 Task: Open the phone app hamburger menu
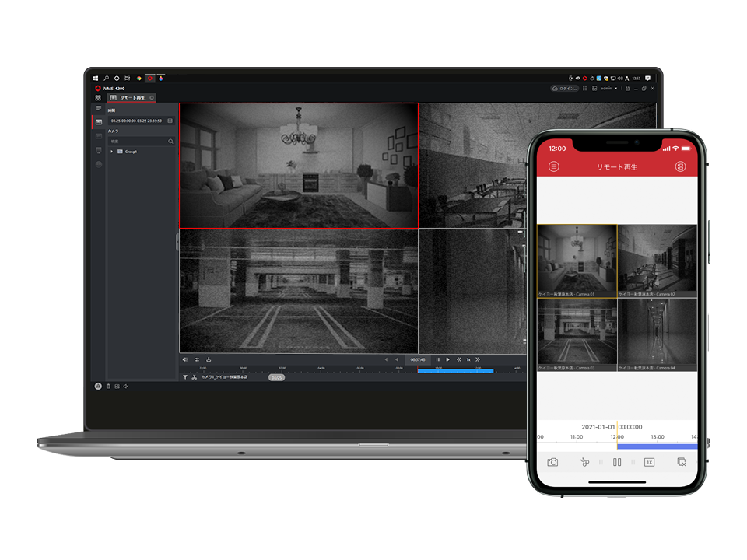tap(553, 166)
